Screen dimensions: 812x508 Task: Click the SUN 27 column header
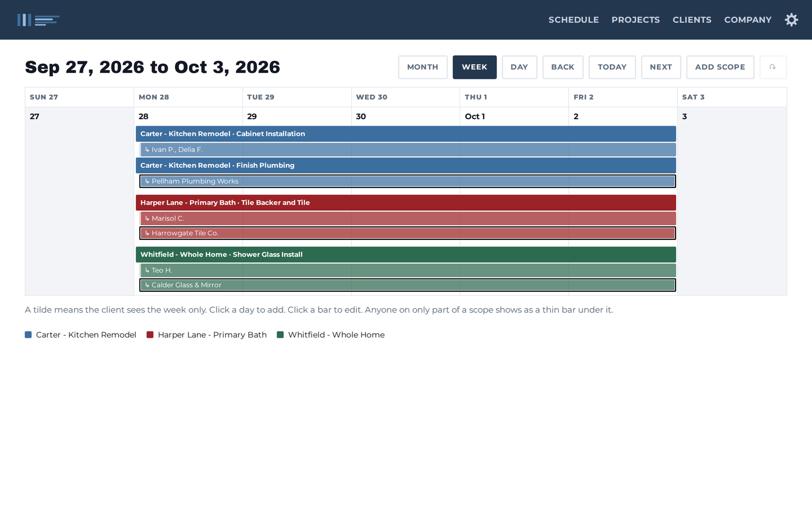click(x=80, y=97)
